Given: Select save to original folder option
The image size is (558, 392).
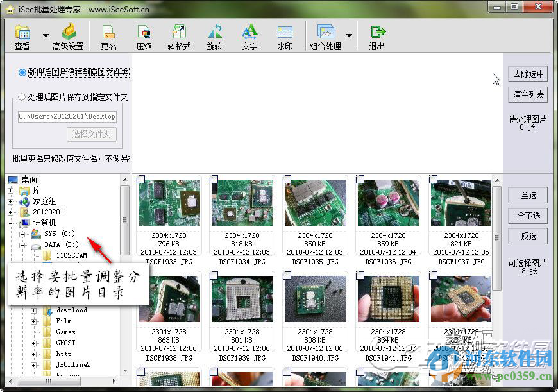Looking at the screenshot, I should [x=21, y=72].
